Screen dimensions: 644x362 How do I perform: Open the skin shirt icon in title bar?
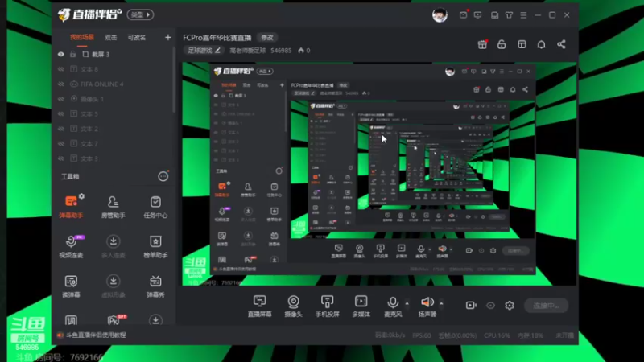(x=509, y=15)
